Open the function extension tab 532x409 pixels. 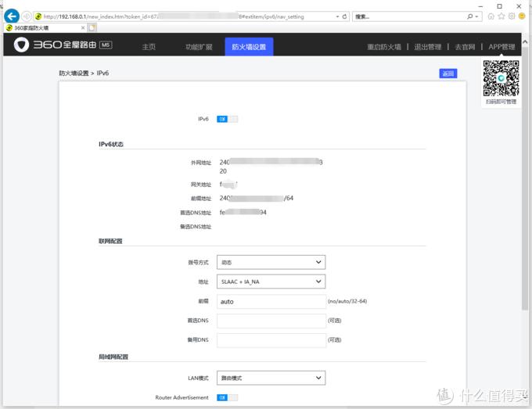click(199, 47)
